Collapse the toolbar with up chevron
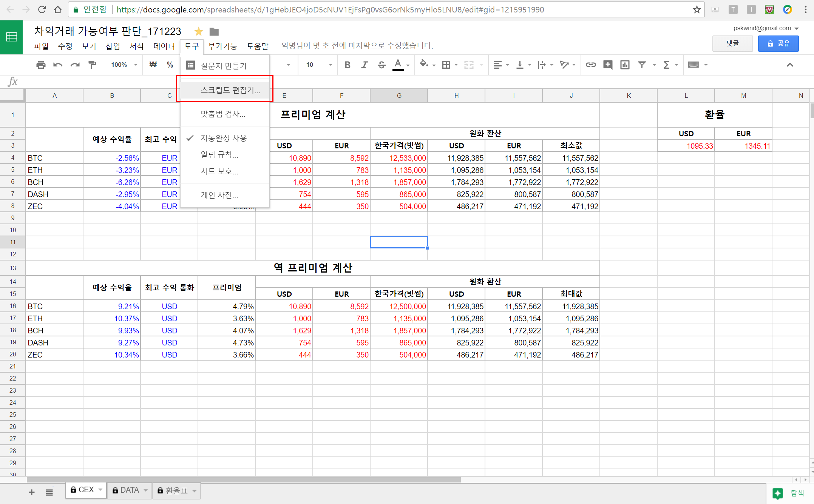Viewport: 814px width, 504px height. (790, 65)
